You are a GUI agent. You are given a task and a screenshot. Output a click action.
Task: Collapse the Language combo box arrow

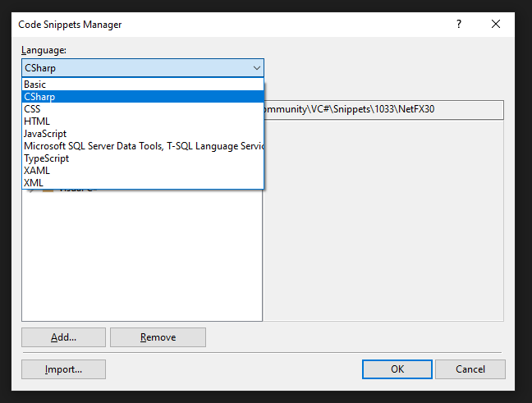[x=257, y=68]
